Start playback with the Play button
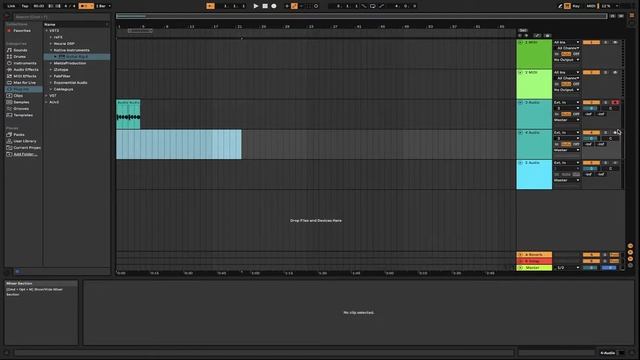Viewport: 640px width, 360px height. (x=256, y=6)
